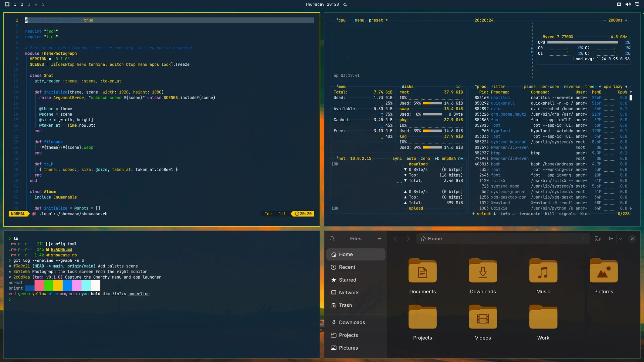Switch btop sort column left arrow
This screenshot has height=362, width=644.
coord(600,86)
